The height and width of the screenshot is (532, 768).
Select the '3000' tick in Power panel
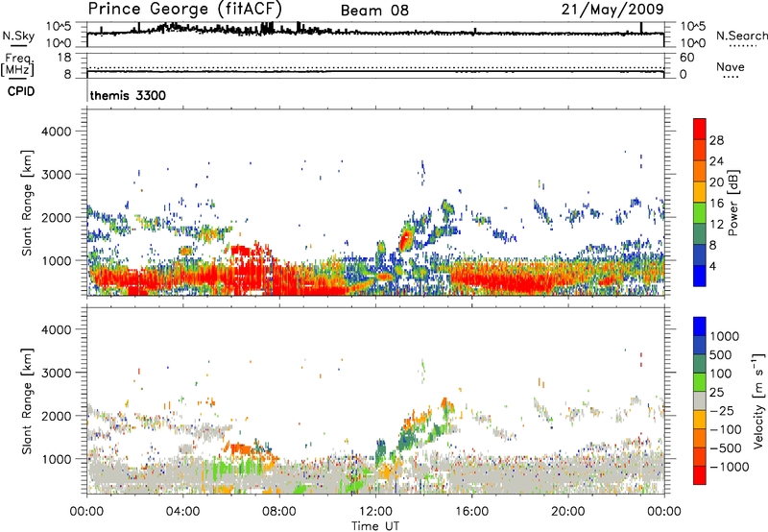coord(56,175)
